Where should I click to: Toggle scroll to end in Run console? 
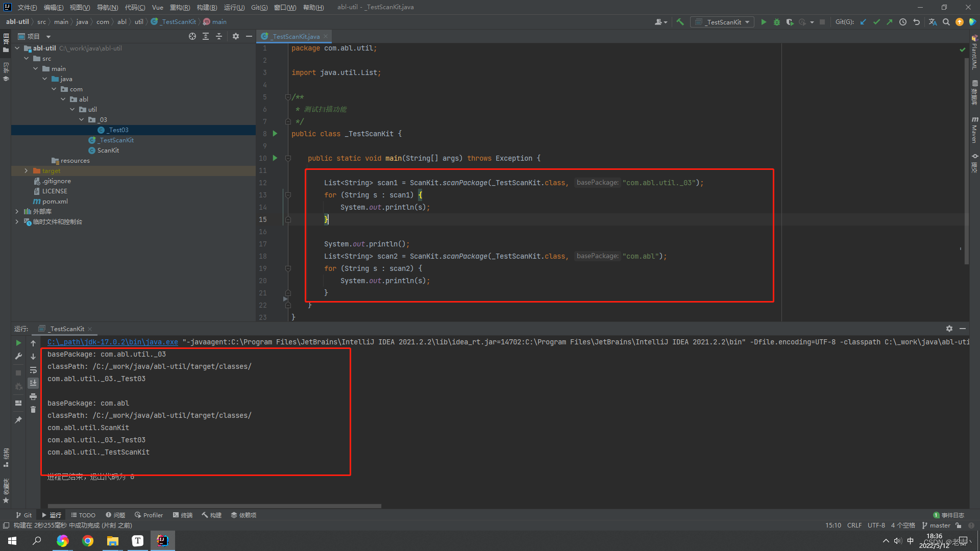[33, 383]
